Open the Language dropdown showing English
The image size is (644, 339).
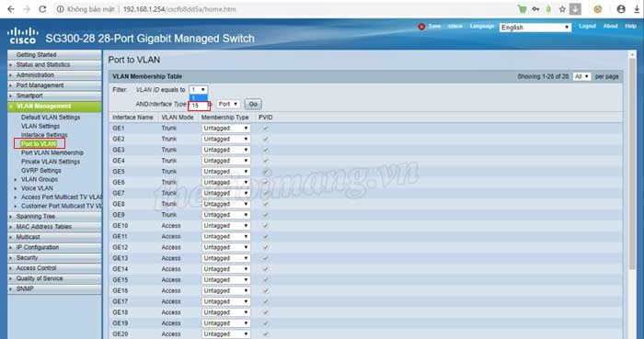(535, 28)
